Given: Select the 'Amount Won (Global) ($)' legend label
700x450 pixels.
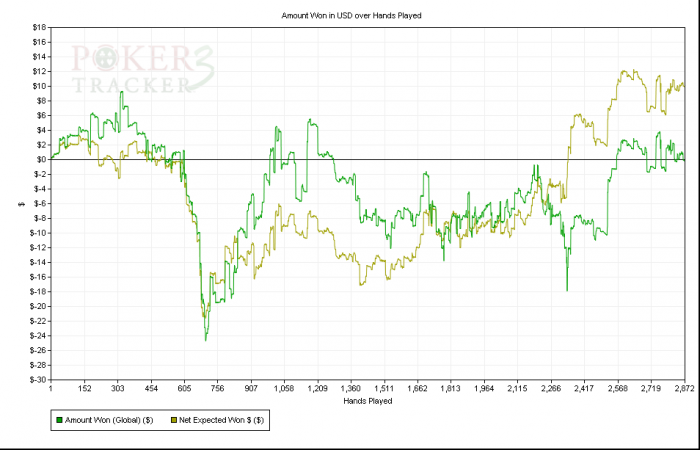Looking at the screenshot, I should (x=109, y=420).
